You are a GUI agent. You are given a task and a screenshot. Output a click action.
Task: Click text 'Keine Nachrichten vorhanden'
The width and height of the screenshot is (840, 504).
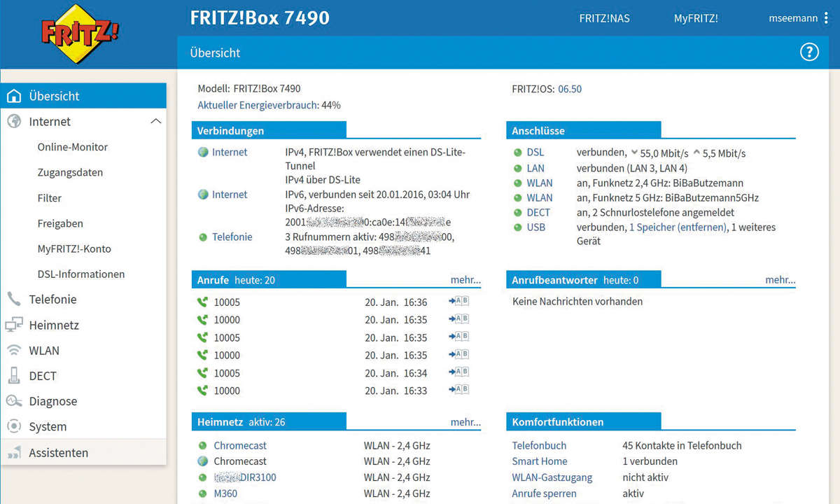click(x=577, y=302)
